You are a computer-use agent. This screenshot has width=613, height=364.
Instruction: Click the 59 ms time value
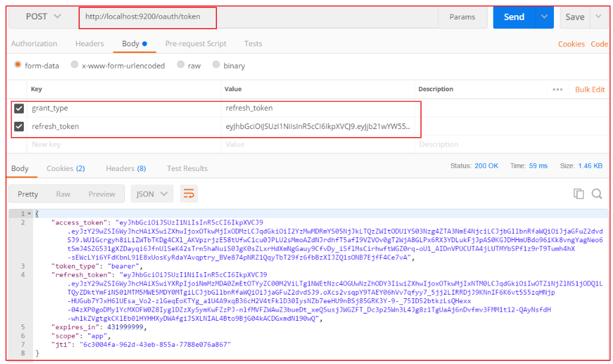point(538,166)
